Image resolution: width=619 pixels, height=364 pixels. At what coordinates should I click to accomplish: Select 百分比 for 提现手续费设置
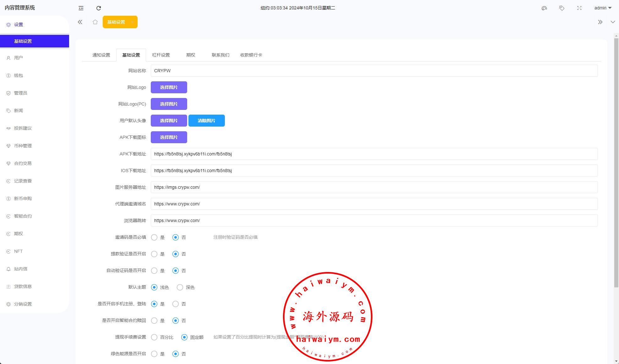pyautogui.click(x=154, y=337)
